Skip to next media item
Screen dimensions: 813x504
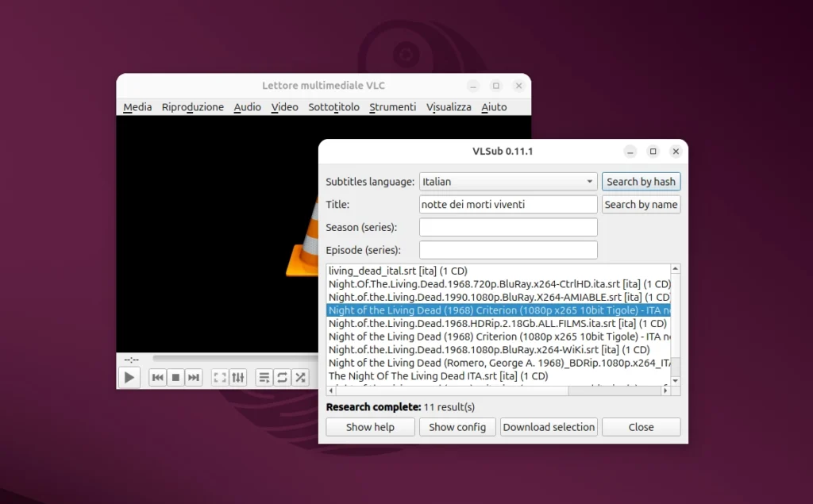coord(193,377)
